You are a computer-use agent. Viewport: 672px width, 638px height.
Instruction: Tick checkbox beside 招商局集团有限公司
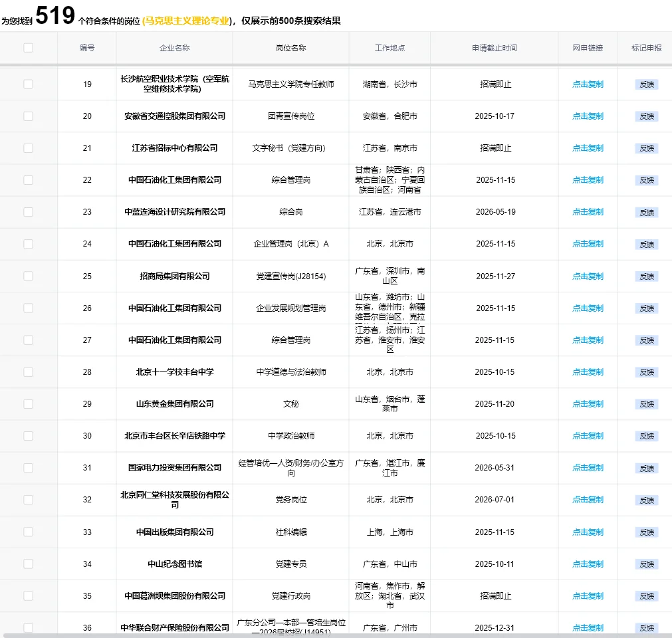(29, 276)
